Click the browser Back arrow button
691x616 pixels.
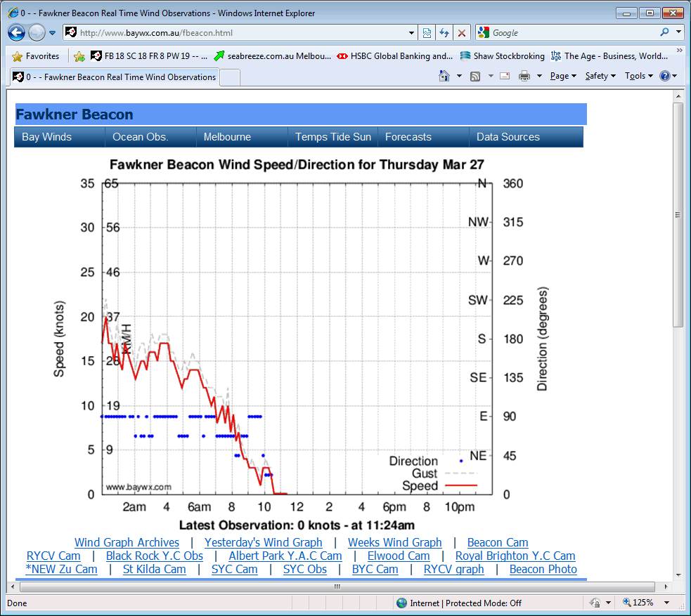pyautogui.click(x=17, y=32)
